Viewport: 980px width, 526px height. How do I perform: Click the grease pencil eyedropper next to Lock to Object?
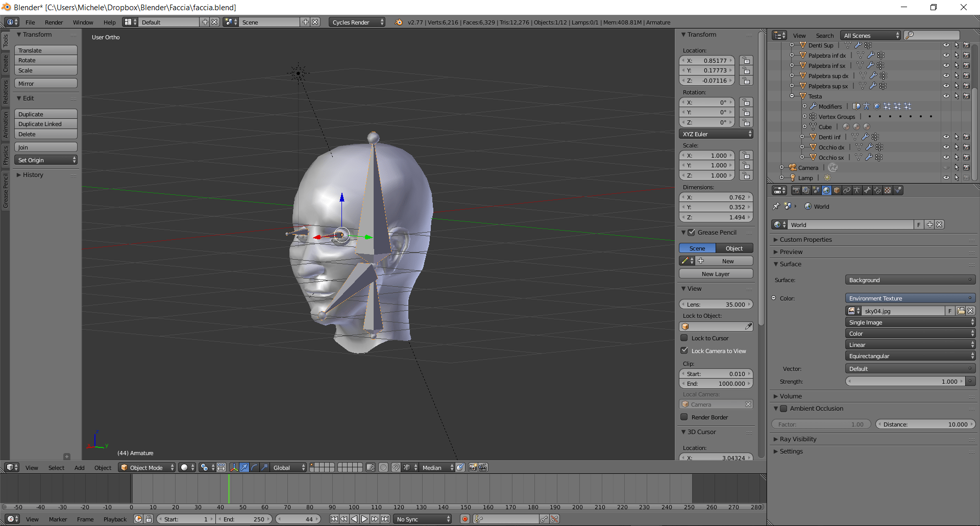click(x=748, y=327)
